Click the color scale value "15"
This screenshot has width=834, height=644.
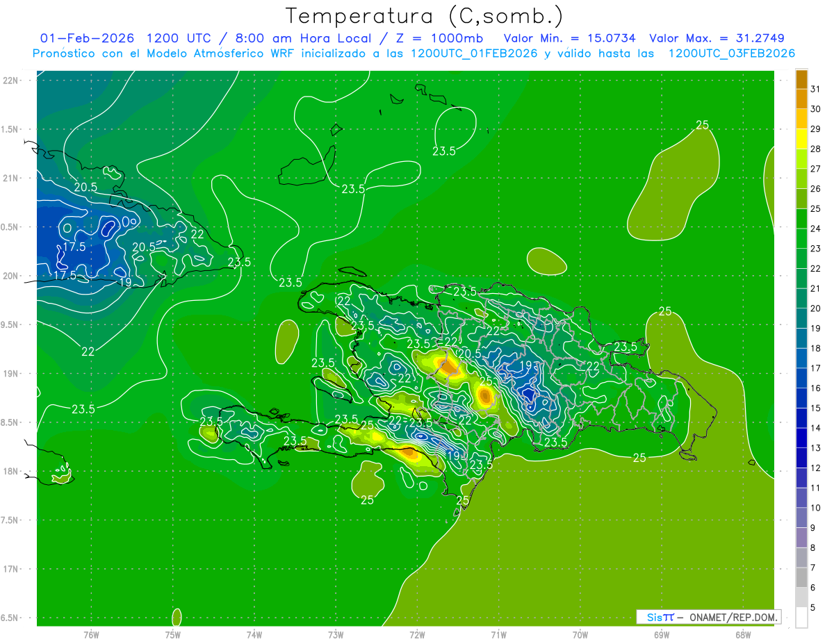pyautogui.click(x=815, y=408)
